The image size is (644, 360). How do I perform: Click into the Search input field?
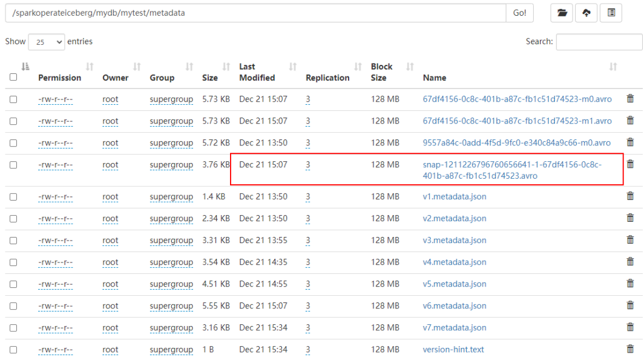[x=598, y=42]
